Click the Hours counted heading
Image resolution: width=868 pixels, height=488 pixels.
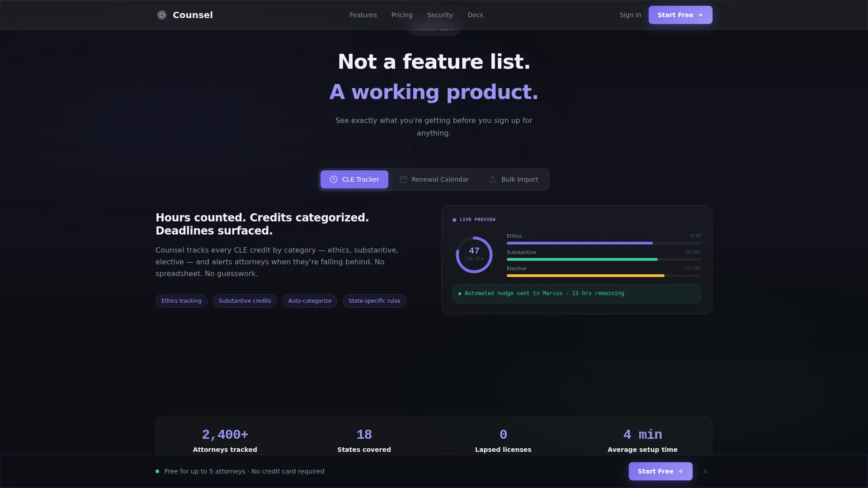click(262, 224)
